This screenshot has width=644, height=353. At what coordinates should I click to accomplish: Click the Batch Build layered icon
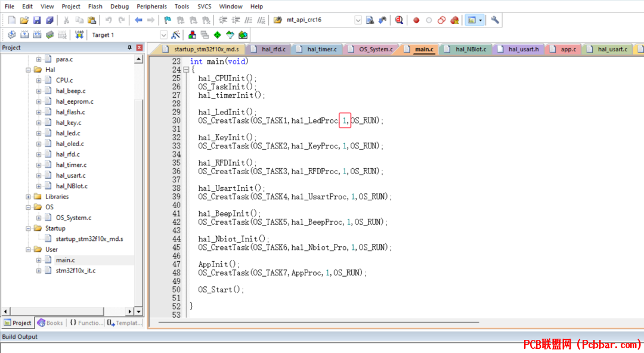pyautogui.click(x=50, y=35)
